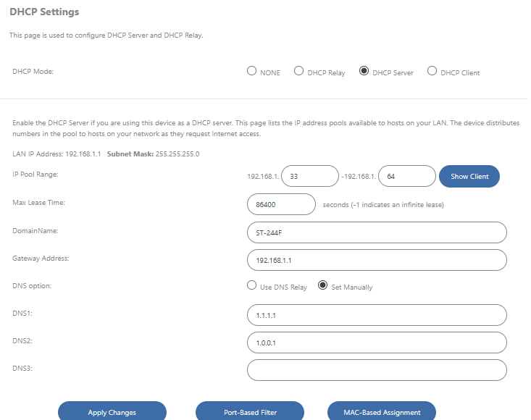The width and height of the screenshot is (531, 420).
Task: Click the DHCP Settings heading
Action: tap(44, 12)
